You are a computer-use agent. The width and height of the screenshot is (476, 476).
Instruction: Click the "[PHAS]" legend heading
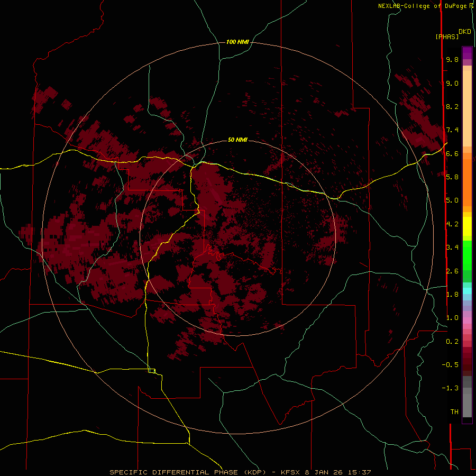pos(447,36)
